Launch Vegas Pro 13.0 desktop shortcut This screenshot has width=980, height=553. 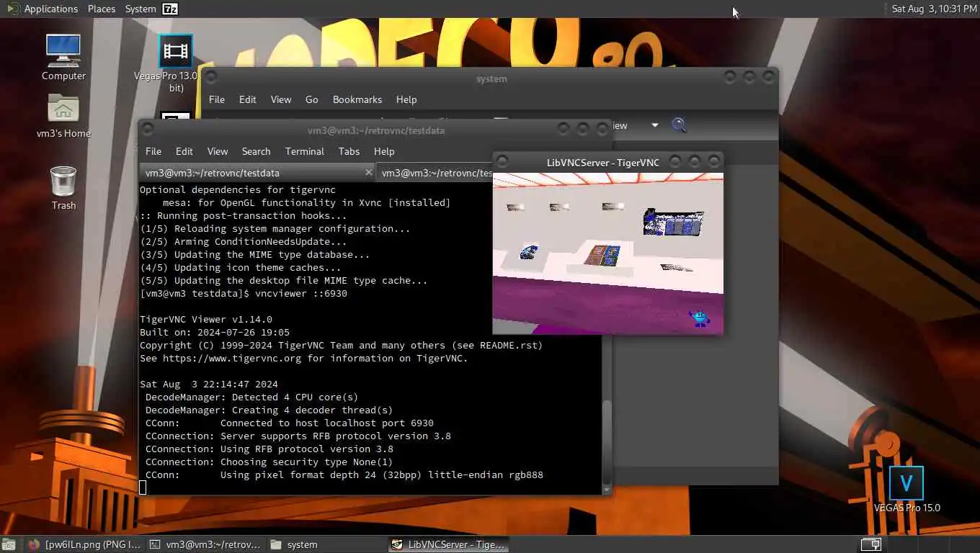pyautogui.click(x=176, y=63)
